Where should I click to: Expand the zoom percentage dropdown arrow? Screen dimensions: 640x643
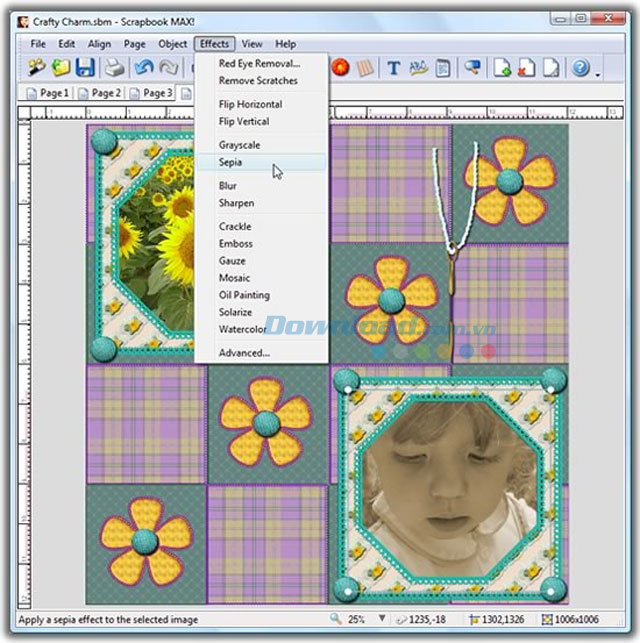coord(383,620)
